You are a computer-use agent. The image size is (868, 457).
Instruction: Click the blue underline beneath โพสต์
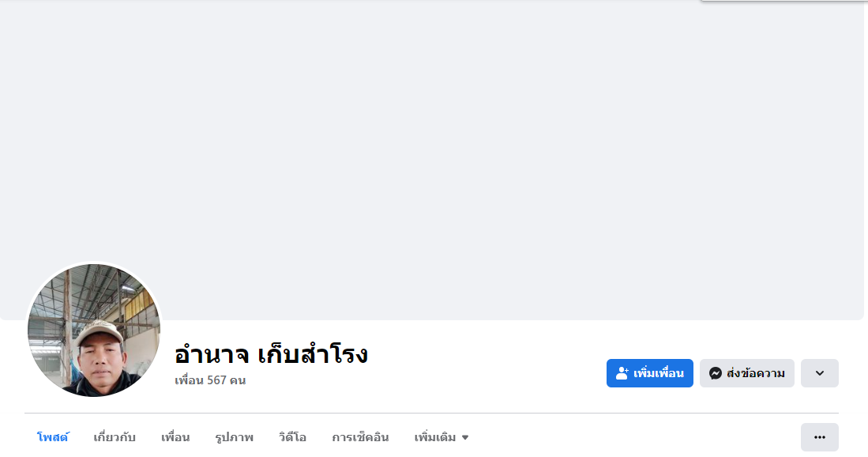click(53, 455)
